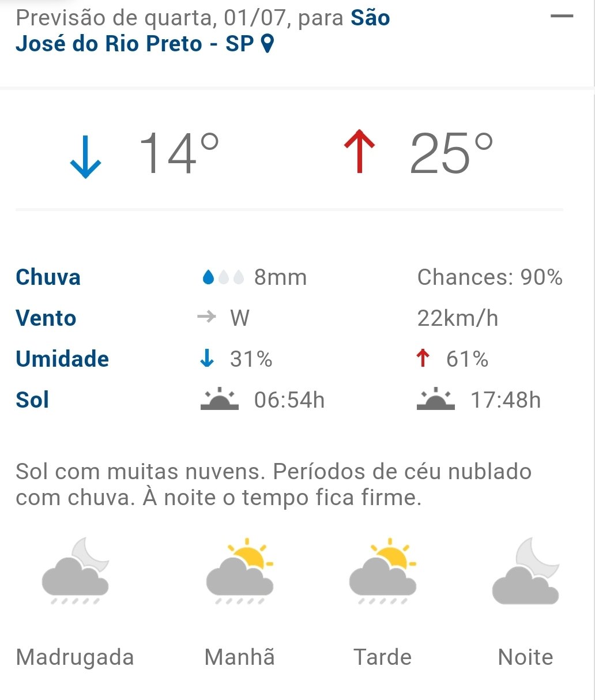The height and width of the screenshot is (700, 595).
Task: Click the wind direction arrow icon
Action: click(x=206, y=317)
